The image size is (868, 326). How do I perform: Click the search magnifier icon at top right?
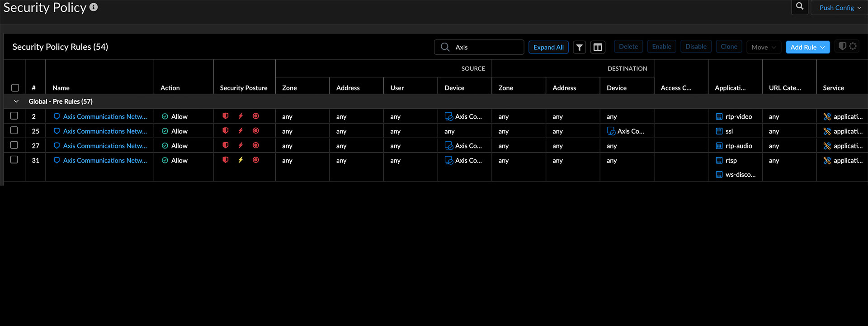point(800,6)
